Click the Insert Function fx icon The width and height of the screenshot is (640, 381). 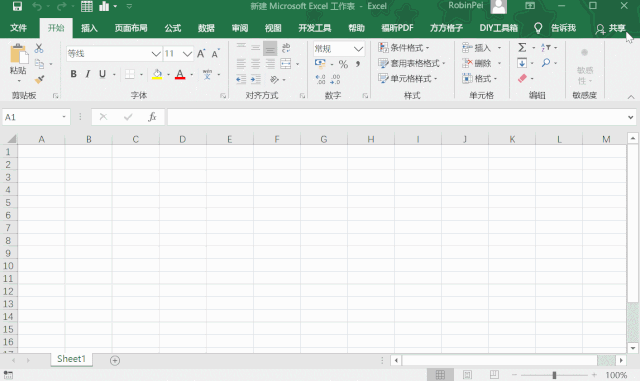point(152,117)
